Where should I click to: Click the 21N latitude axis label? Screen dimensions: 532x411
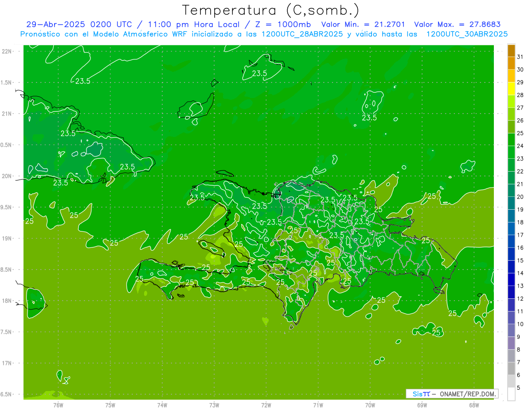coord(7,114)
